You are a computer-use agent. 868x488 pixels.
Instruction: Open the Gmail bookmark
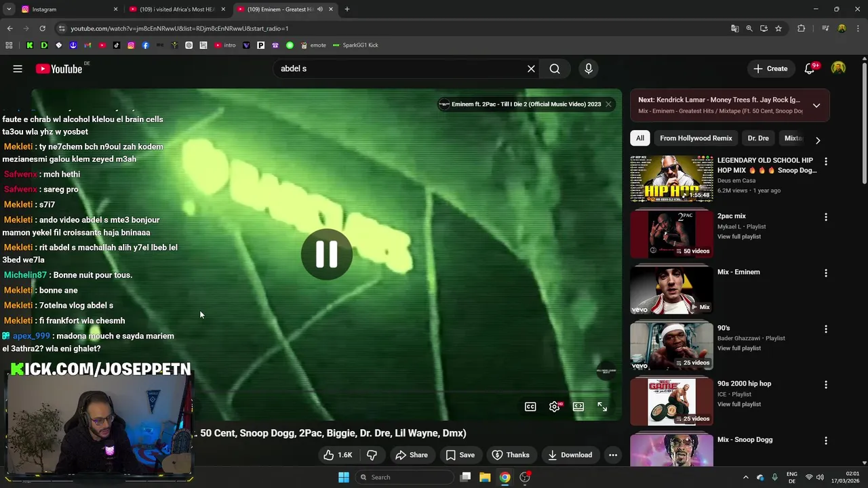[x=87, y=45]
